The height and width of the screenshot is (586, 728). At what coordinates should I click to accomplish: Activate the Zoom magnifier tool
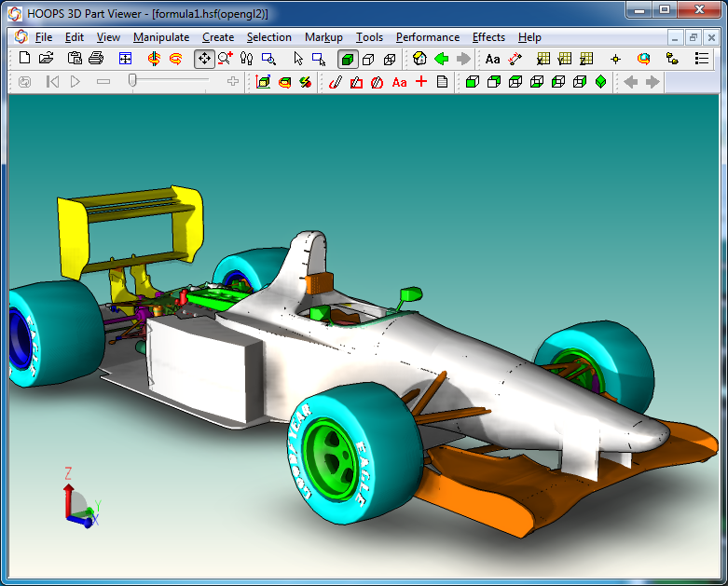click(x=225, y=59)
